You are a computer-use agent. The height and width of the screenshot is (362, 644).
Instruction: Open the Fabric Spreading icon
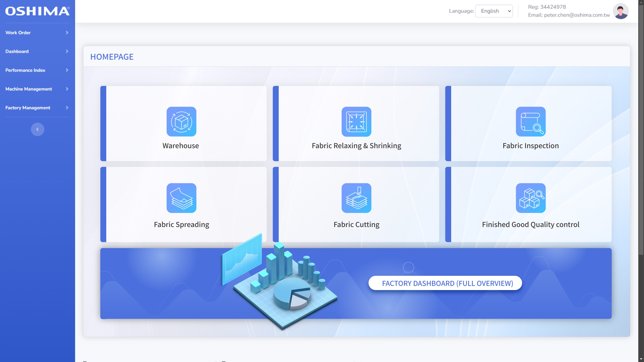point(181,198)
